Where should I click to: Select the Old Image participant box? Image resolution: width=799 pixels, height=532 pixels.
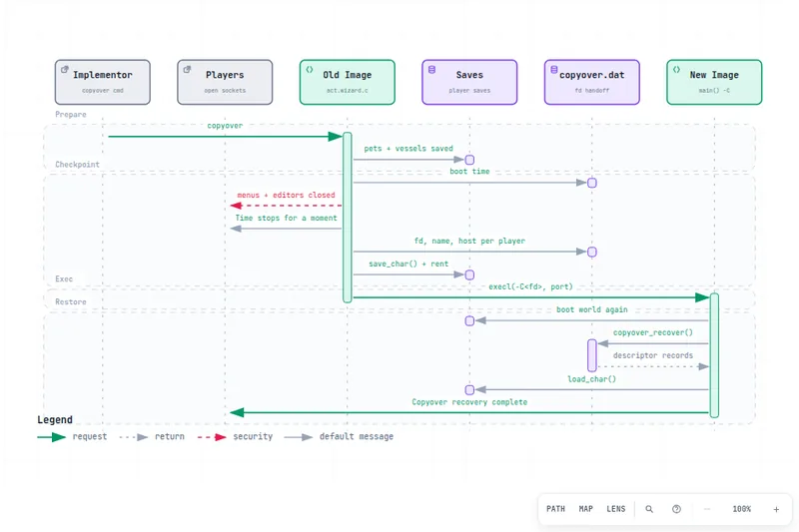(347, 82)
